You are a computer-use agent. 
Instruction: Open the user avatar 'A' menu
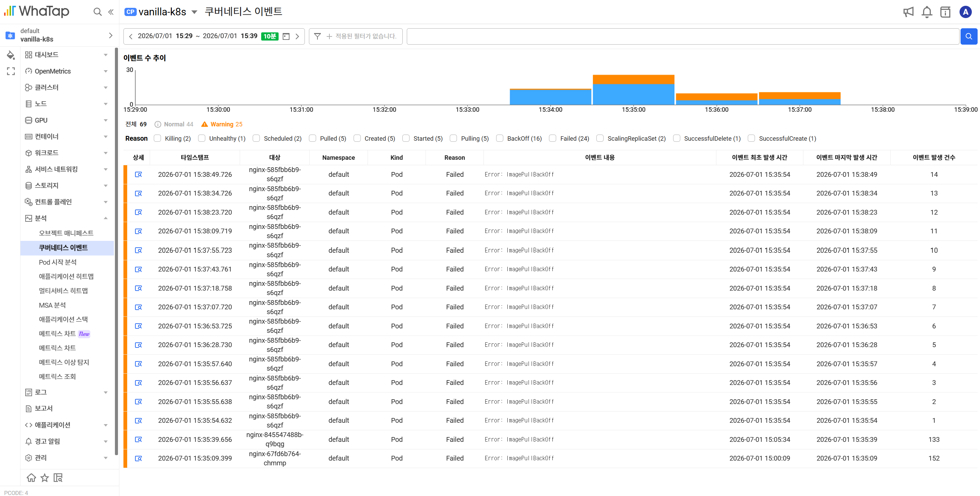(965, 12)
